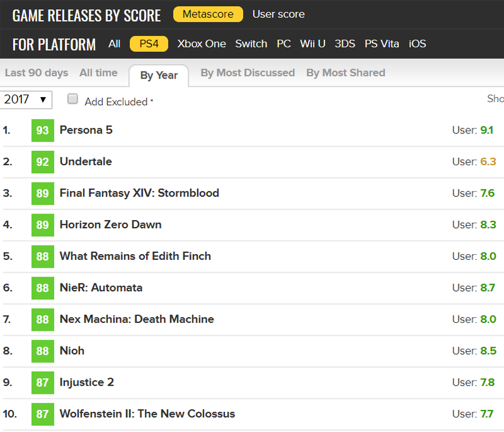Click NieR: Automata user score 8.7

click(x=488, y=288)
